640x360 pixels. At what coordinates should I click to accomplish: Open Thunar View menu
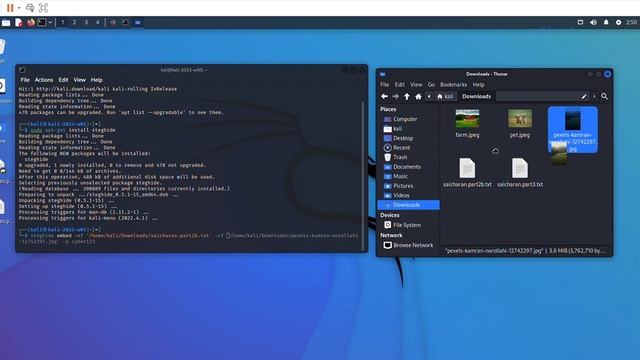click(x=416, y=84)
